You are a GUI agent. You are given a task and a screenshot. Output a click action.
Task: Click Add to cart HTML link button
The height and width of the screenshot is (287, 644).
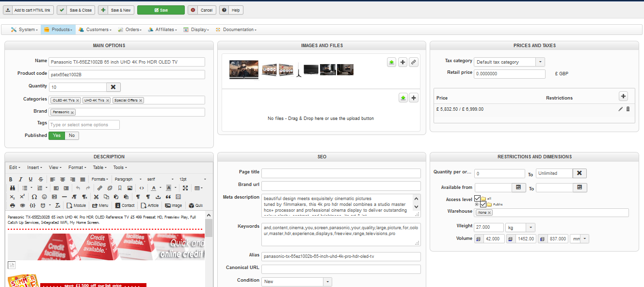click(28, 10)
